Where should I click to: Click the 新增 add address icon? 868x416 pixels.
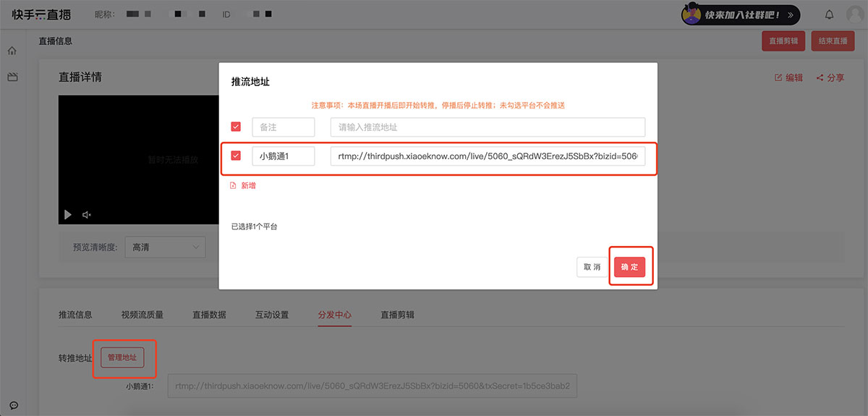233,186
